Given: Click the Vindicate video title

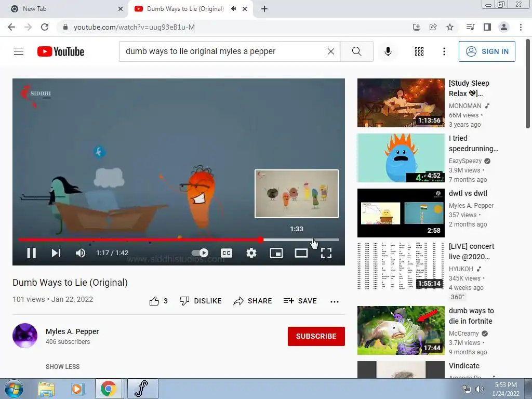Looking at the screenshot, I should pyautogui.click(x=464, y=366).
